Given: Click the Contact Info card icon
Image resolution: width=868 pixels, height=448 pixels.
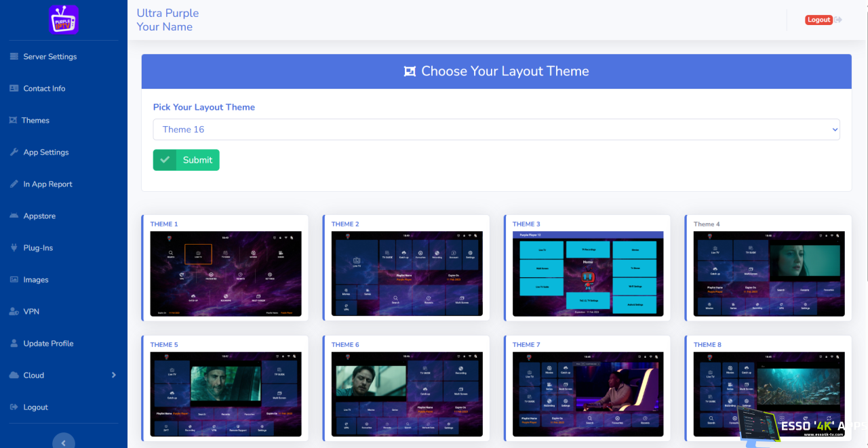Looking at the screenshot, I should [x=14, y=89].
